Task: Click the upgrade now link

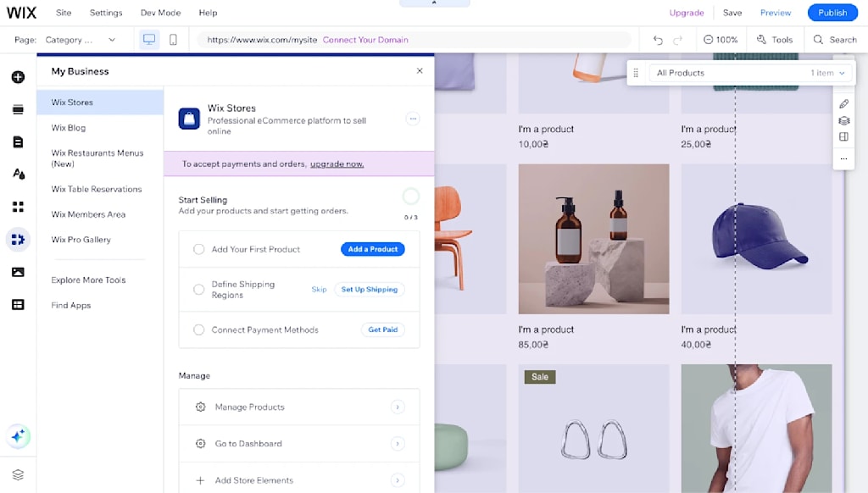Action: click(337, 163)
